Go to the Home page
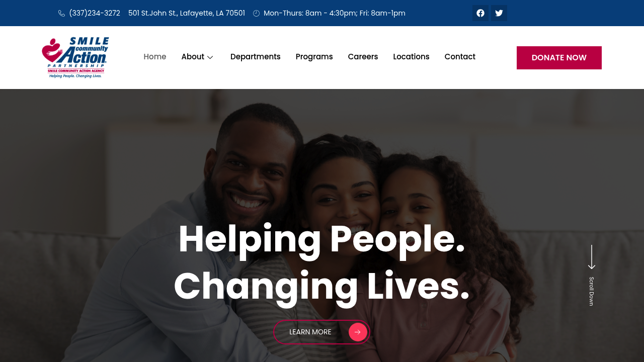Screen dimensions: 644x362 click(155, 57)
